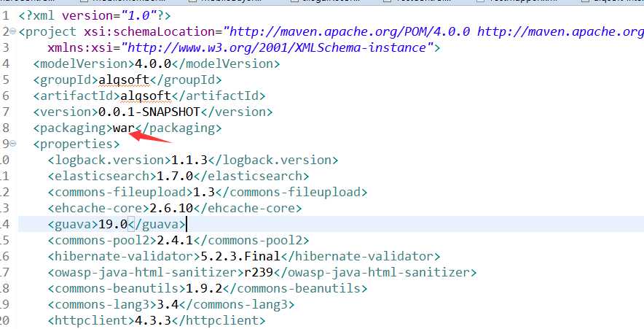Click line number 1 in the gutter
644x329 pixels.
tap(5, 15)
